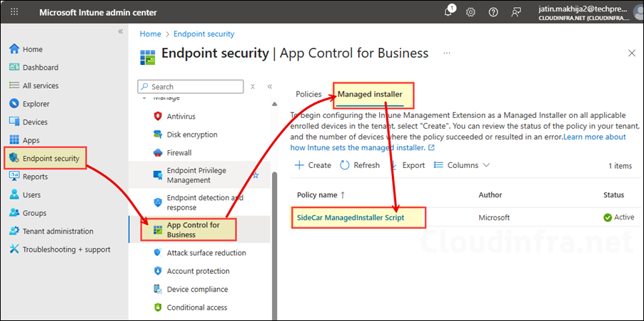The height and width of the screenshot is (321, 644).
Task: Click the Export download icon
Action: coord(396,165)
